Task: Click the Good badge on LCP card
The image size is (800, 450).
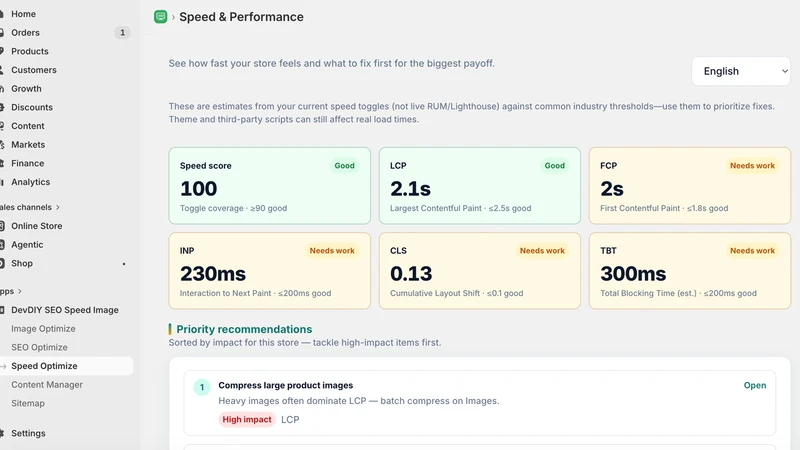Action: point(555,166)
